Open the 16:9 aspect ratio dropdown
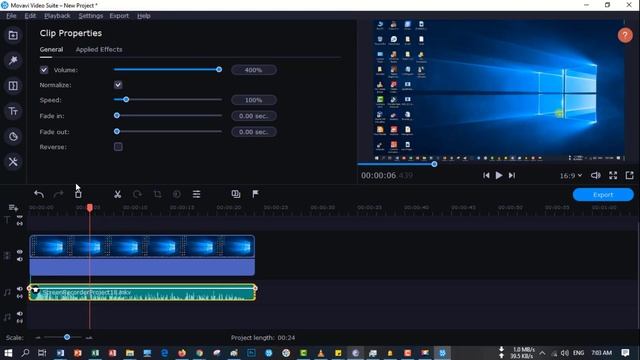This screenshot has width=640, height=360. [x=571, y=176]
